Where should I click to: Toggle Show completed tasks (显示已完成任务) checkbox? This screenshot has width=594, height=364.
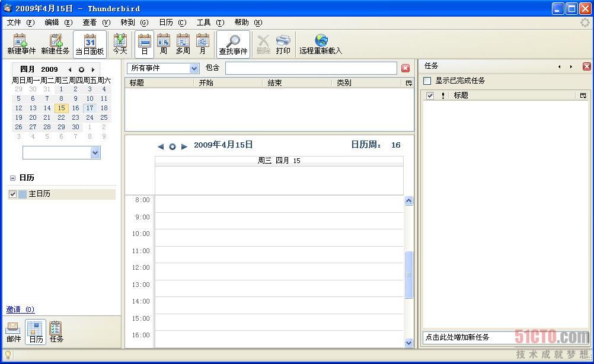(x=427, y=81)
